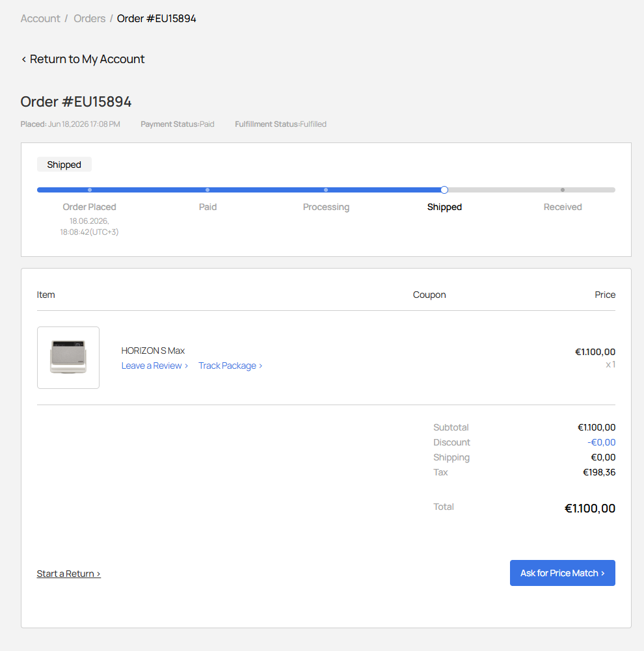The width and height of the screenshot is (644, 651).
Task: Click the HORIZON S Max product name
Action: click(x=153, y=351)
